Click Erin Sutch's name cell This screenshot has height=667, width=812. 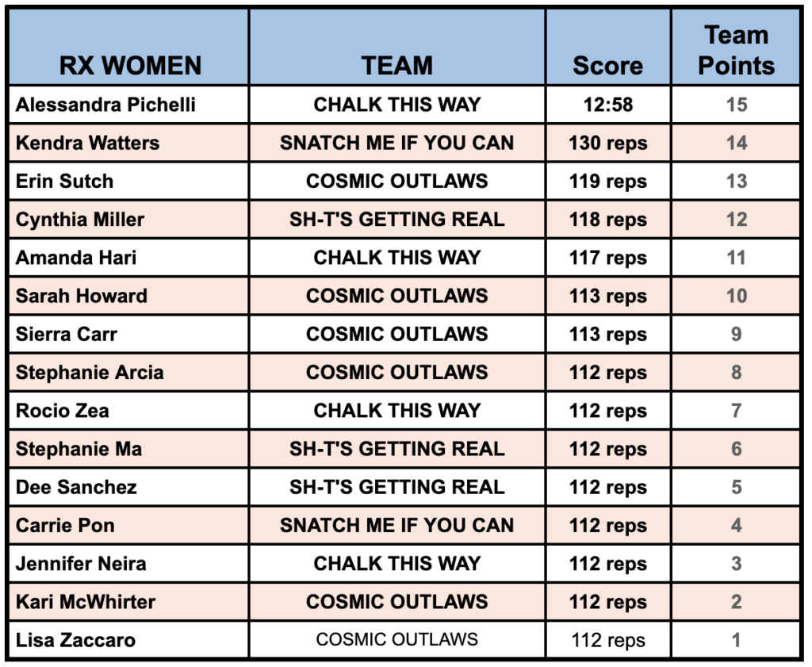tap(65, 181)
